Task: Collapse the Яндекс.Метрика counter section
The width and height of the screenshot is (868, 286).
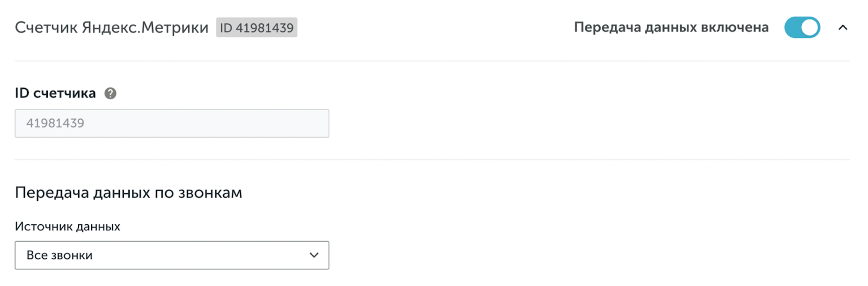Action: tap(843, 28)
